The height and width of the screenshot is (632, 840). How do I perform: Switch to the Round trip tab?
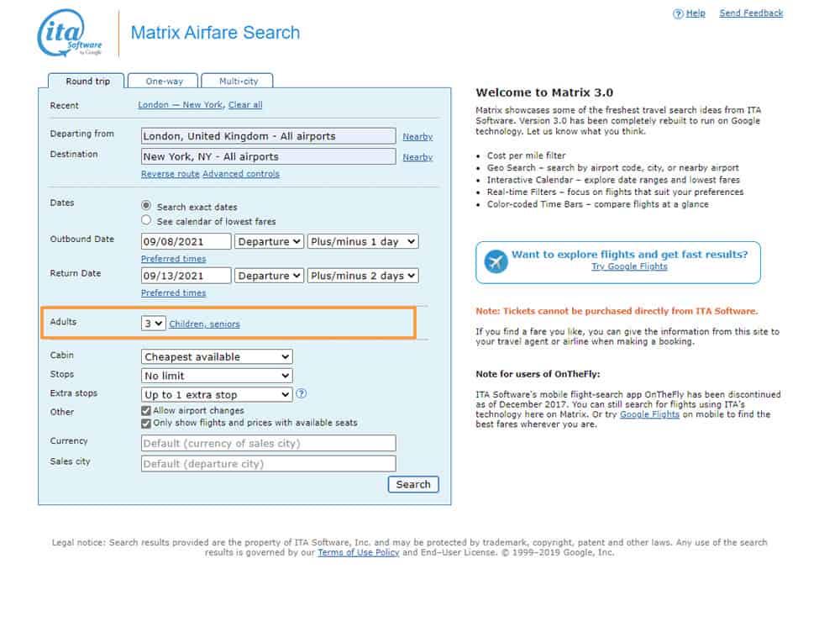[87, 81]
